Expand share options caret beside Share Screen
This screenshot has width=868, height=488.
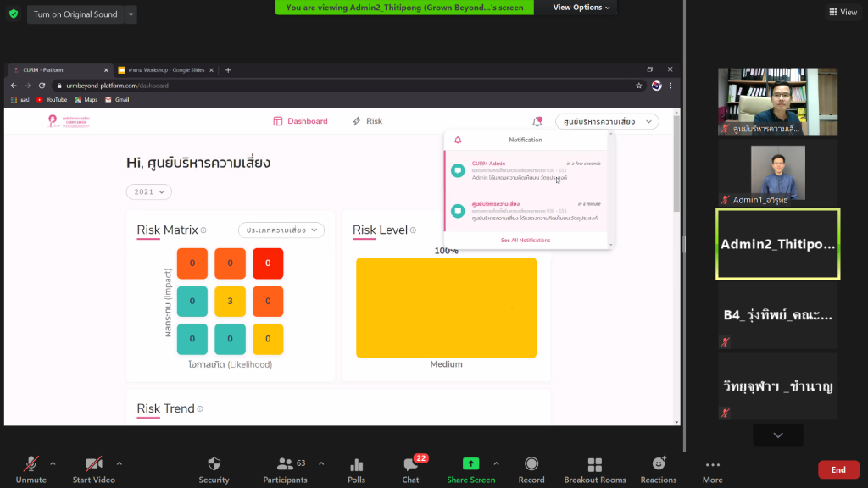tap(497, 463)
